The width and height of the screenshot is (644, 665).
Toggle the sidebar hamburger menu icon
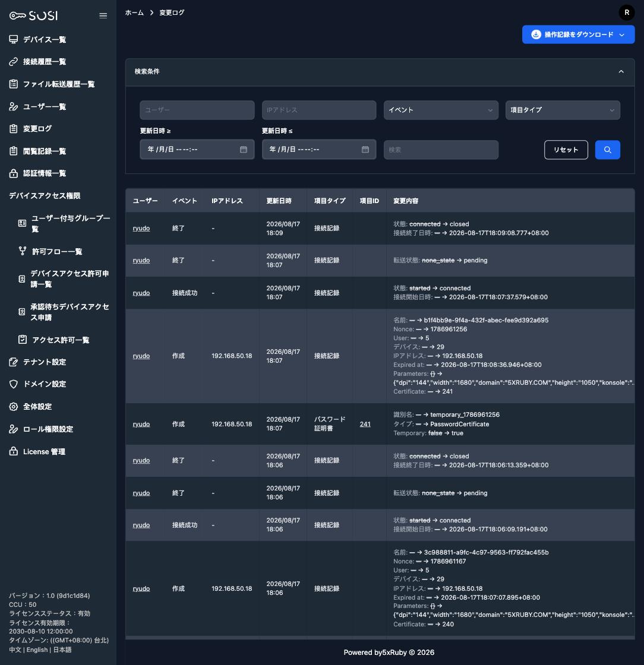pyautogui.click(x=103, y=15)
